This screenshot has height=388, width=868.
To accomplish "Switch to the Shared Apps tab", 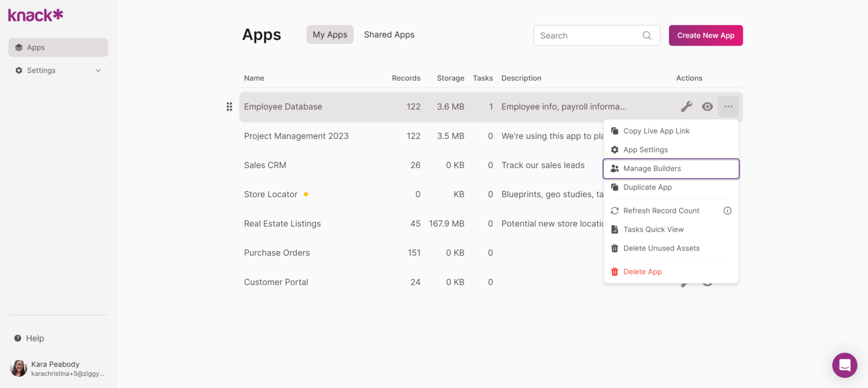I will pyautogui.click(x=389, y=34).
